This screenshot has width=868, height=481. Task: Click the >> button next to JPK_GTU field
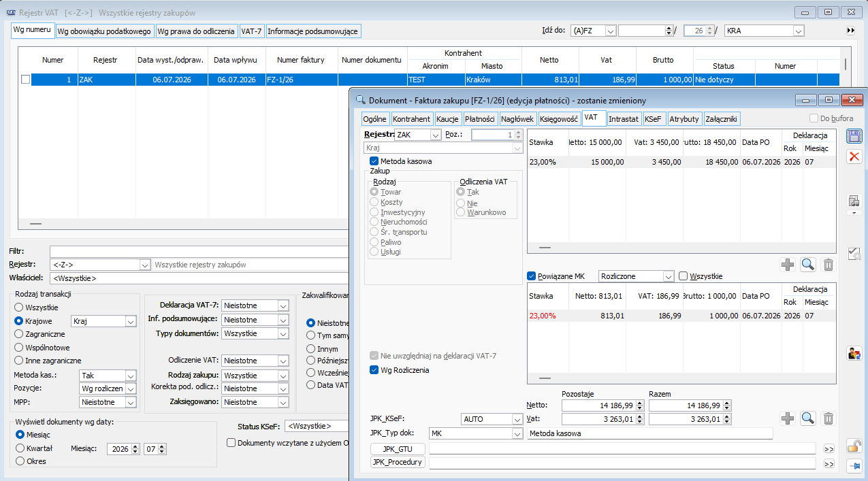click(x=829, y=449)
